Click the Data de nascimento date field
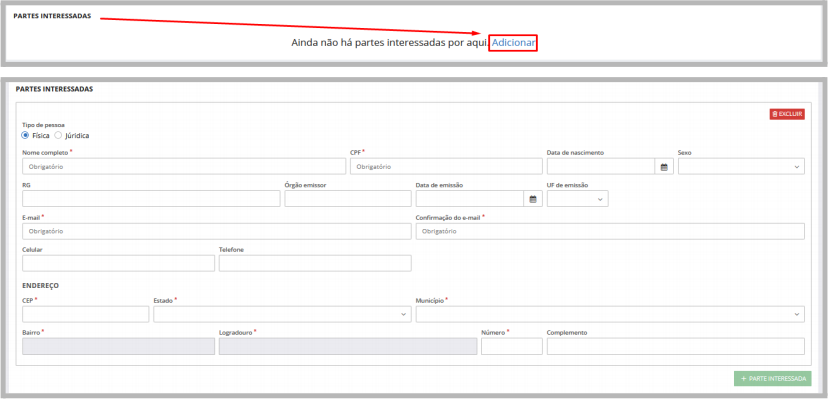Screen dimensions: 828x399 point(601,166)
